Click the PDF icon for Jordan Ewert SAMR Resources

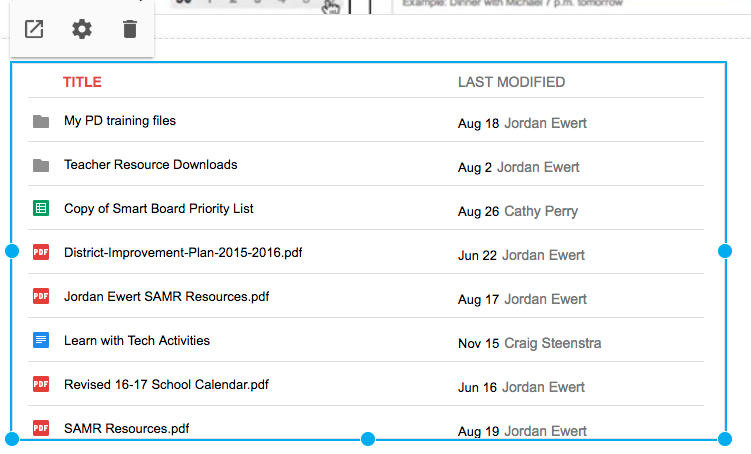pyautogui.click(x=41, y=296)
